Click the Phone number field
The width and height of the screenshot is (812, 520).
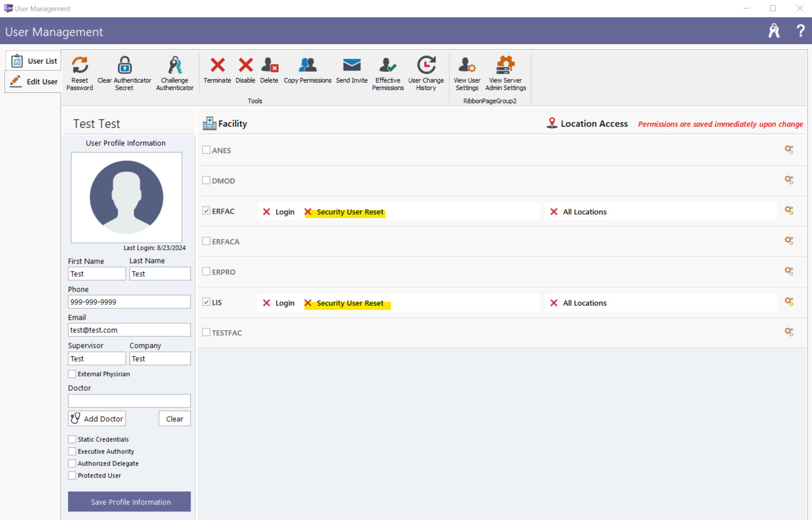129,302
